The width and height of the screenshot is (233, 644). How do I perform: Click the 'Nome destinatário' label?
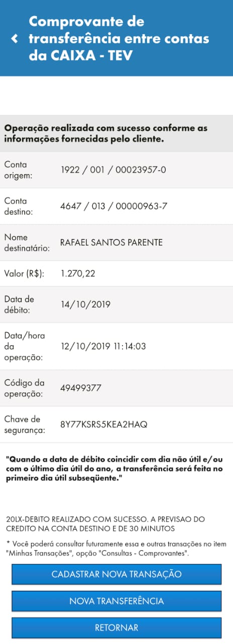click(24, 243)
